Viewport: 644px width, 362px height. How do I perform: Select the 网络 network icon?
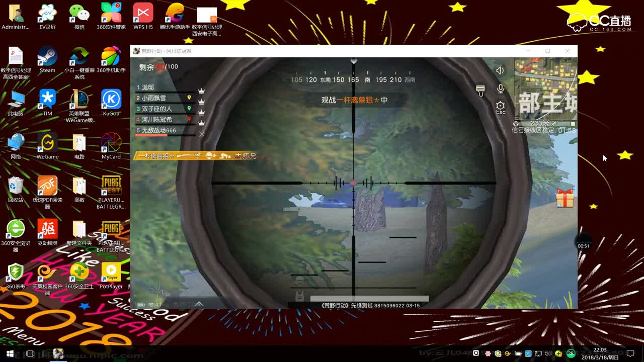point(16,147)
